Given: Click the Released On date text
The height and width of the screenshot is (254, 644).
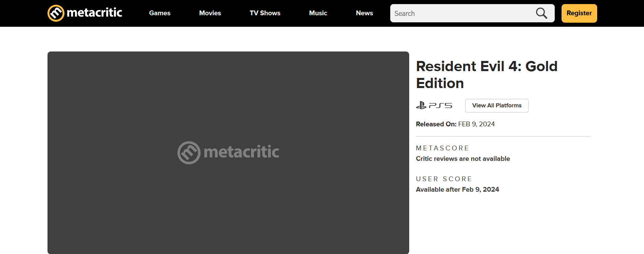Looking at the screenshot, I should [x=455, y=124].
